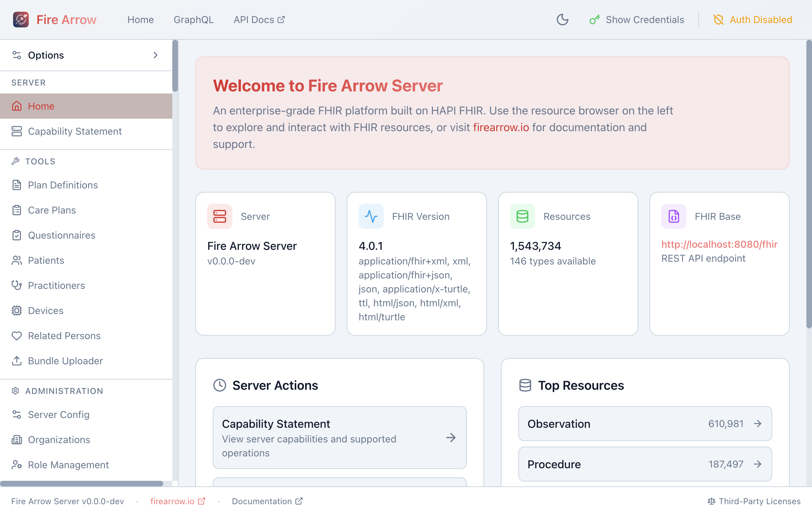Click the Questionnaires clipboard icon

click(x=17, y=235)
